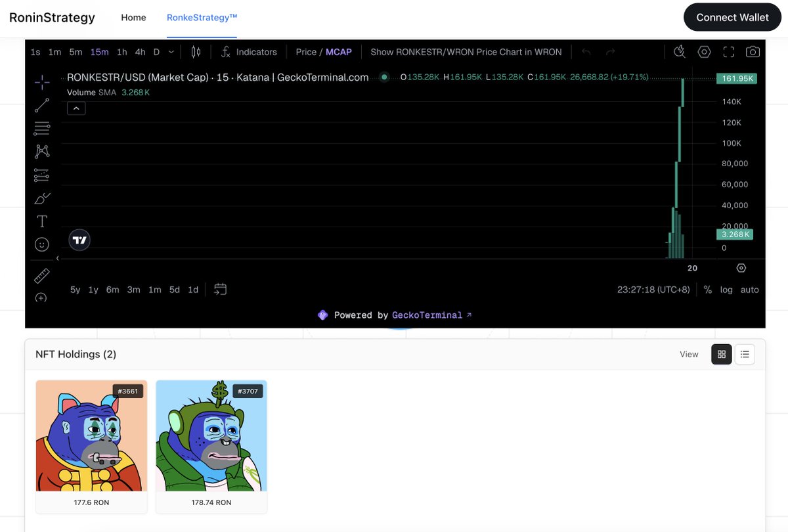This screenshot has height=532, width=788.
Task: Click the TradingView logo
Action: (x=79, y=240)
